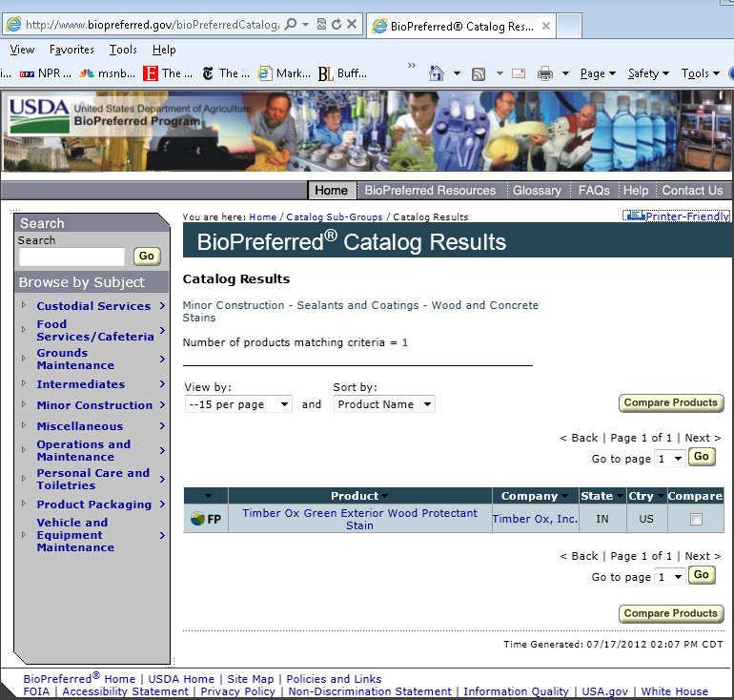Click the browser Home icon in toolbar
The image size is (734, 700).
(x=436, y=73)
